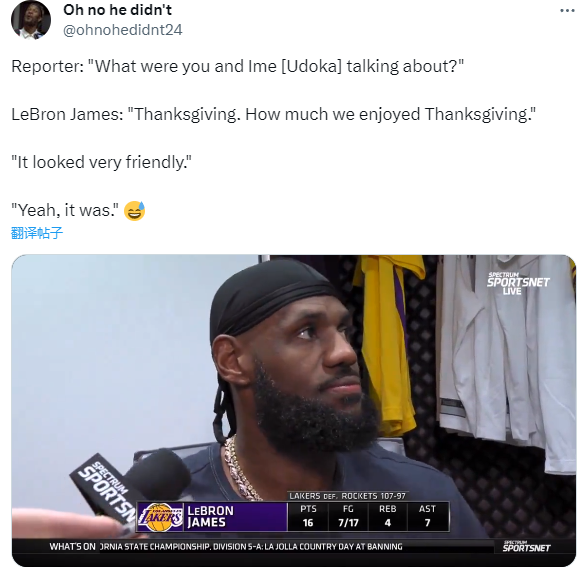The image size is (578, 567).
Task: Click the Oh no he didn't profile avatar
Action: click(x=31, y=20)
